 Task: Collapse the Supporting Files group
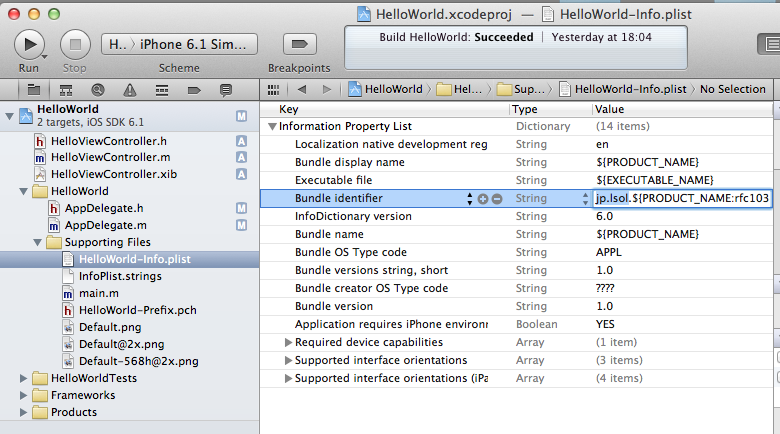coord(37,242)
